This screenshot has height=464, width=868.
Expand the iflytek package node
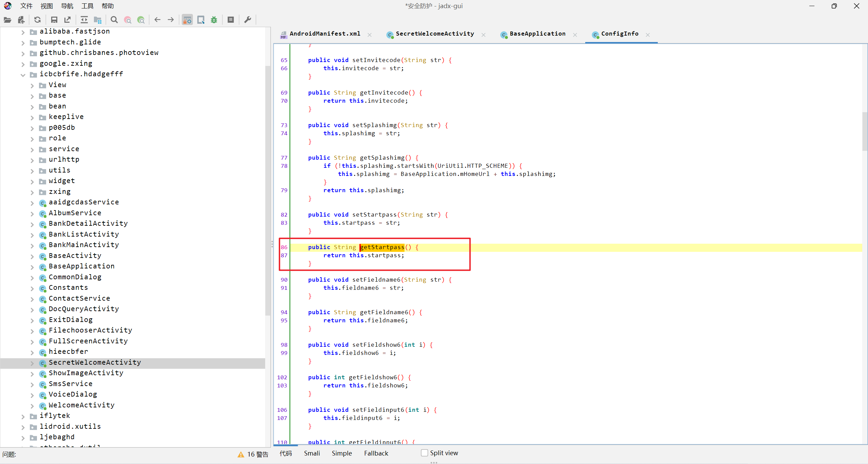point(23,416)
